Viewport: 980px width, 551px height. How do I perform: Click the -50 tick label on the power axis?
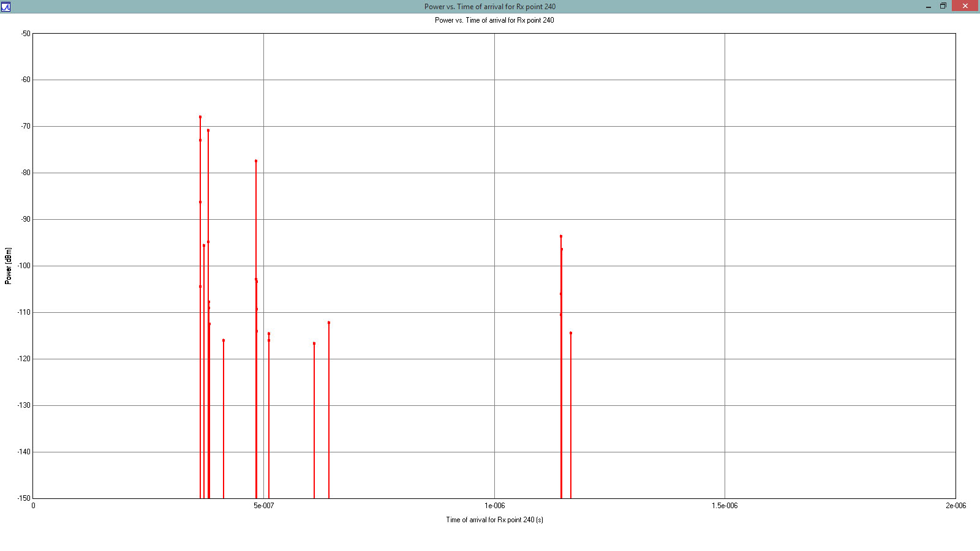(x=25, y=34)
